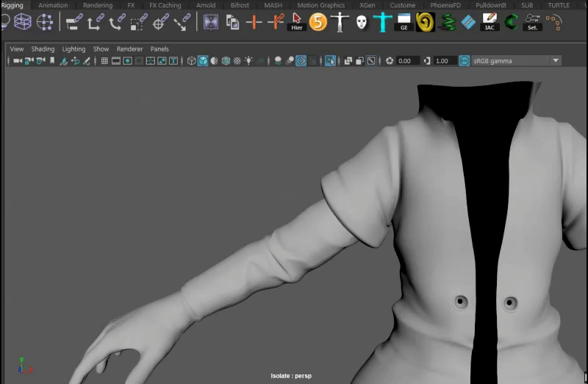Open the Lighting panel menu

click(x=73, y=49)
